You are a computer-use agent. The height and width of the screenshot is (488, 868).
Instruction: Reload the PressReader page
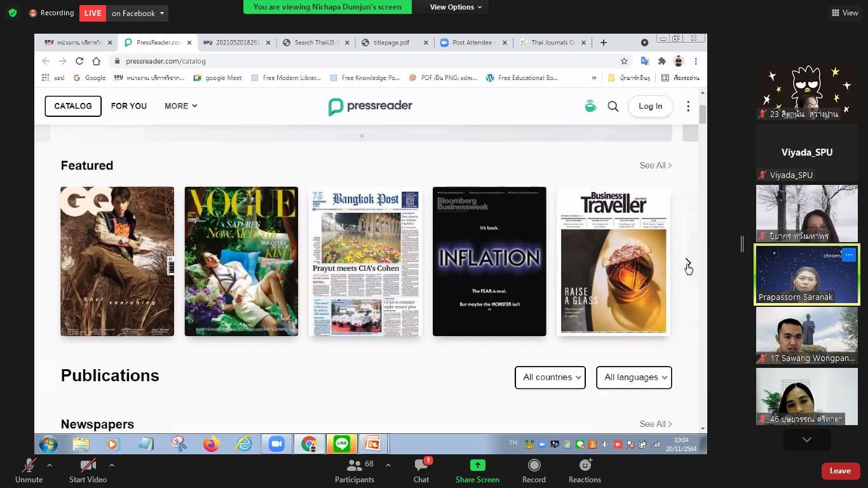[x=79, y=61]
